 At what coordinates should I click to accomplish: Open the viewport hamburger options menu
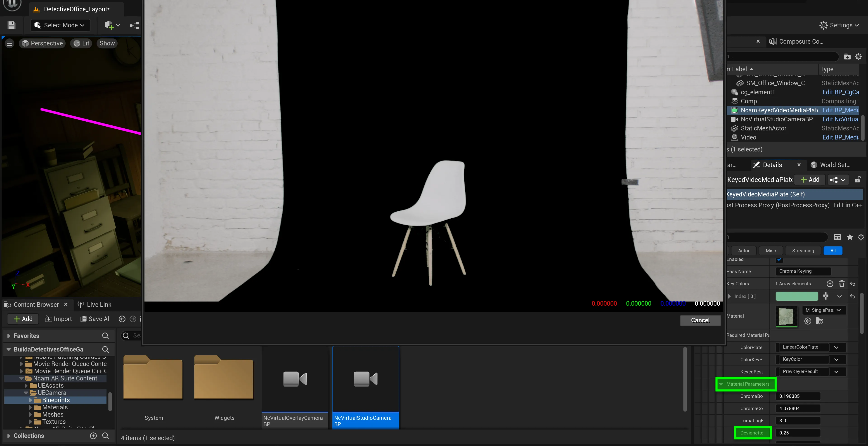coord(9,43)
